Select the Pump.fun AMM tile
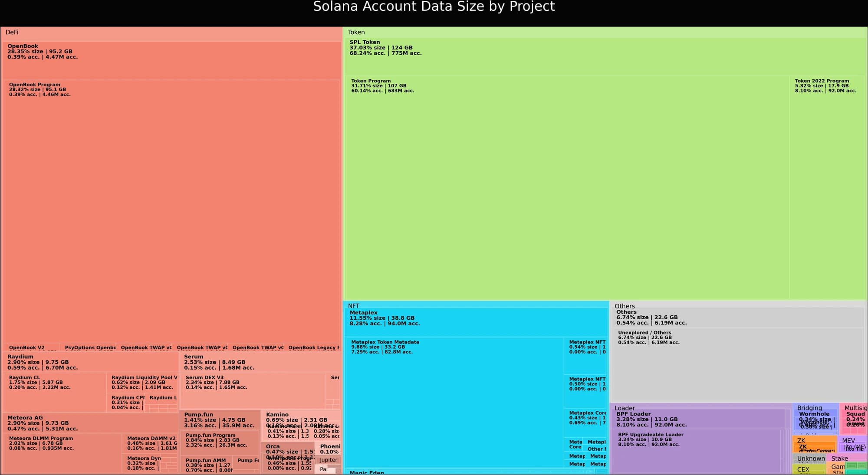The image size is (868, 475). coord(206,465)
